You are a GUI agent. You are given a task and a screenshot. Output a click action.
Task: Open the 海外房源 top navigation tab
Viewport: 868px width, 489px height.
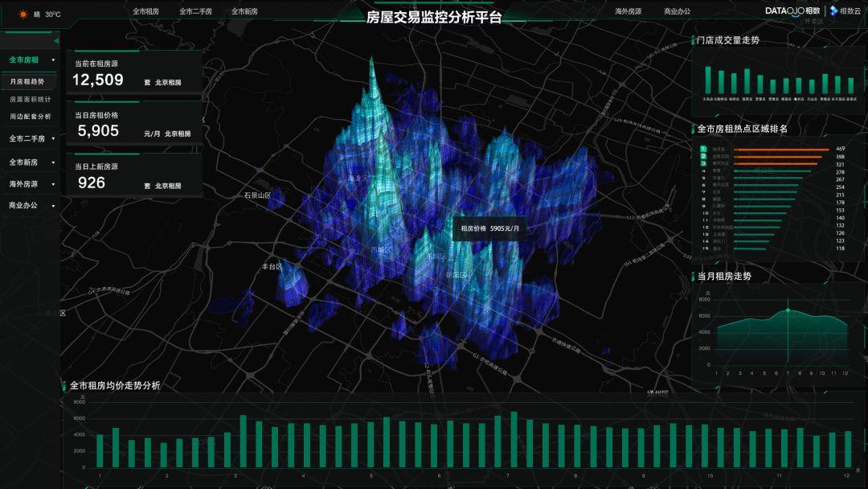point(628,11)
